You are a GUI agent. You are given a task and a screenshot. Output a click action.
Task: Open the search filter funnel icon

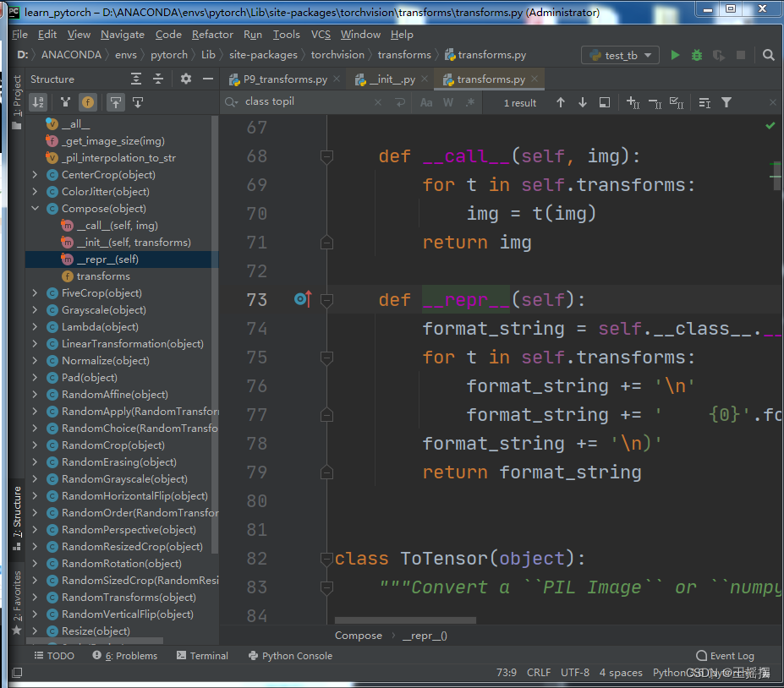(726, 102)
